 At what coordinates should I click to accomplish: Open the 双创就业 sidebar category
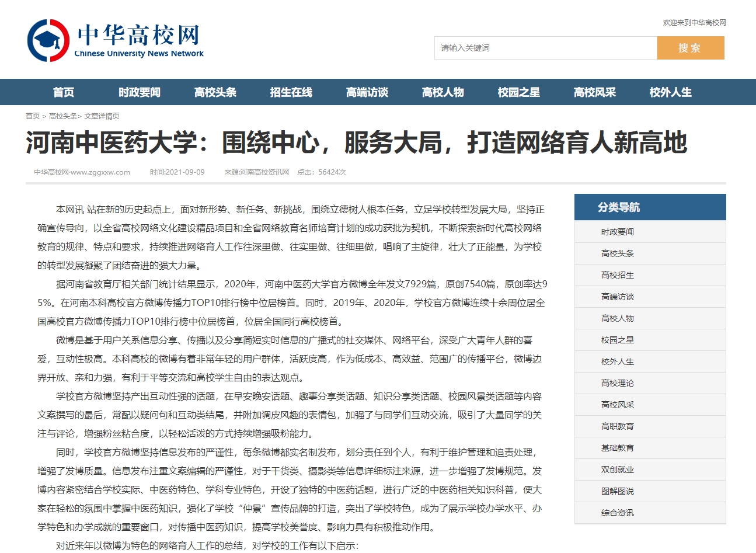tap(618, 469)
